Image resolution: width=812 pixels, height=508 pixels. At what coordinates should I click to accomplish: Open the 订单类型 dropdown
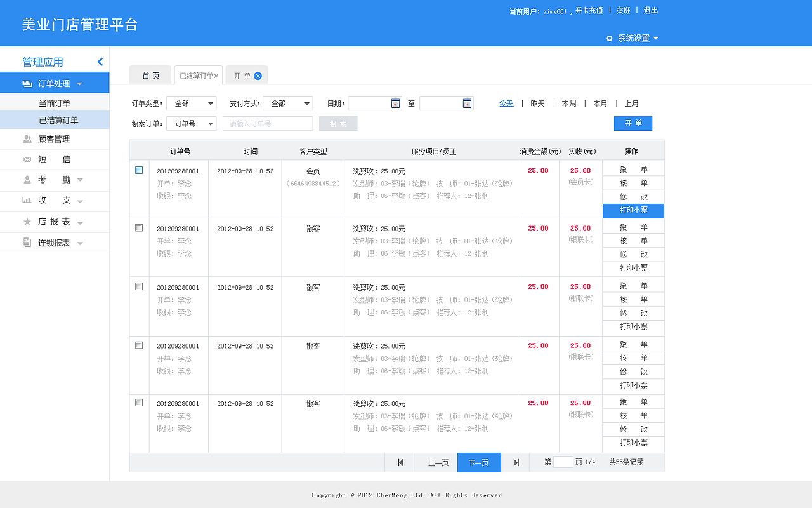pos(192,103)
